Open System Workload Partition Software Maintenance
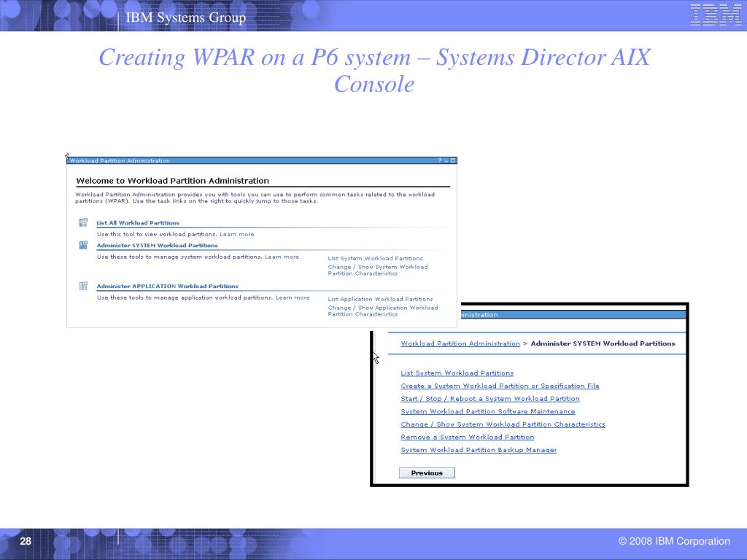Image resolution: width=747 pixels, height=560 pixels. pos(488,411)
